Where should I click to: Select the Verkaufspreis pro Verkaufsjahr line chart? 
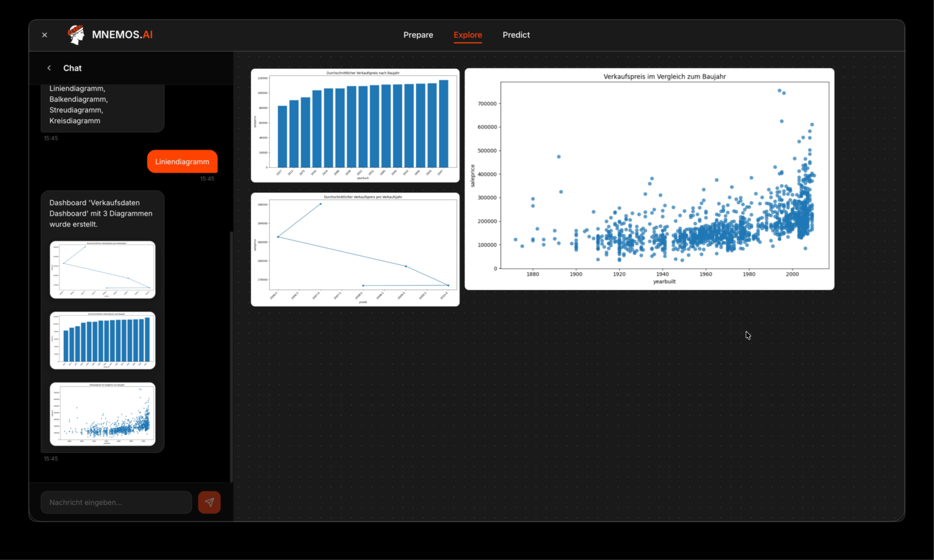tap(355, 249)
